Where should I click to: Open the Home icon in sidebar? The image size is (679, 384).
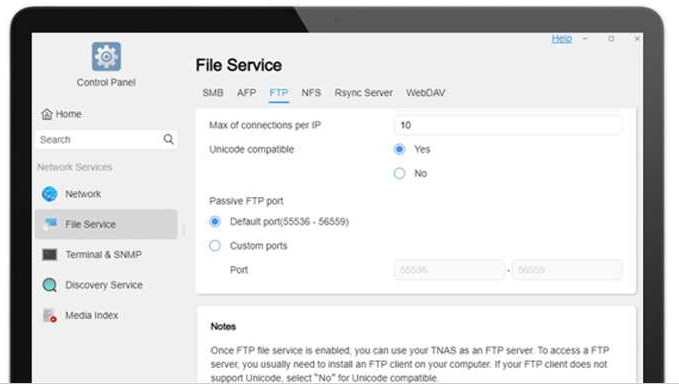click(47, 114)
